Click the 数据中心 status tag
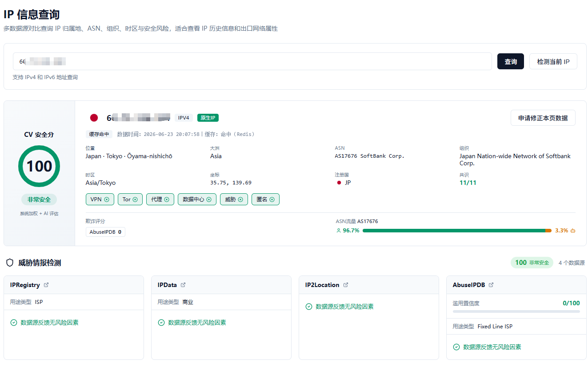Image resolution: width=588 pixels, height=367 pixels. 197,199
